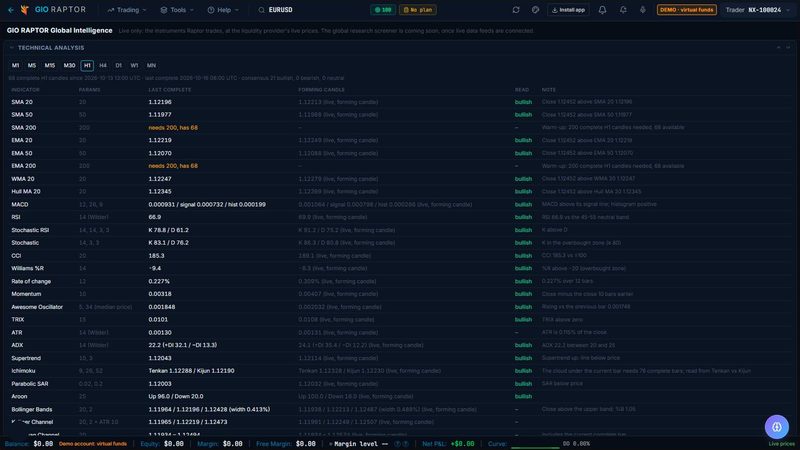Open the first notification bell

point(603,10)
